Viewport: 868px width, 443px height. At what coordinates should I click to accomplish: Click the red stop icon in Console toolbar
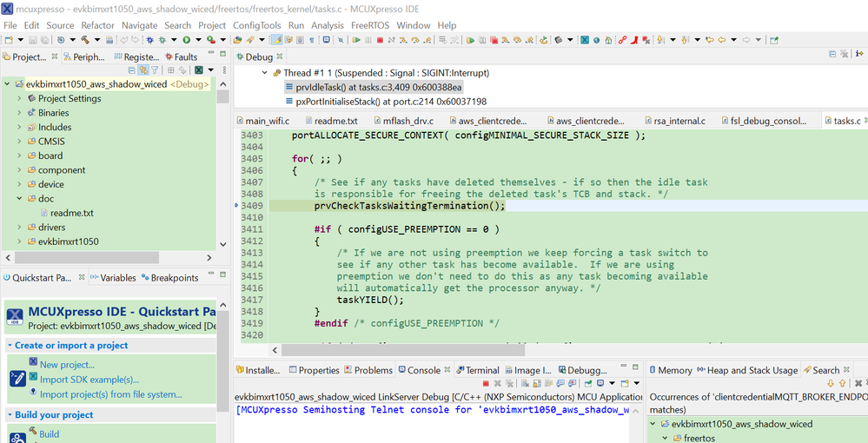click(x=486, y=383)
